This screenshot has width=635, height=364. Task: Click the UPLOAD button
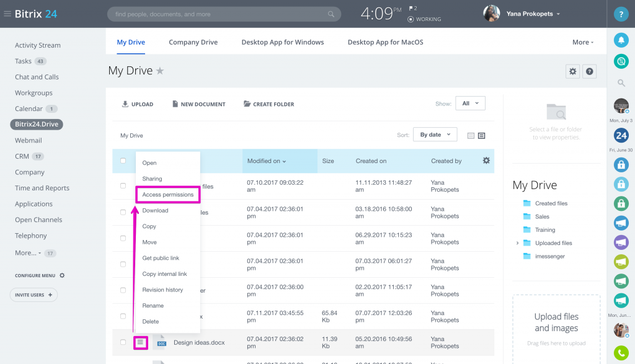(138, 104)
